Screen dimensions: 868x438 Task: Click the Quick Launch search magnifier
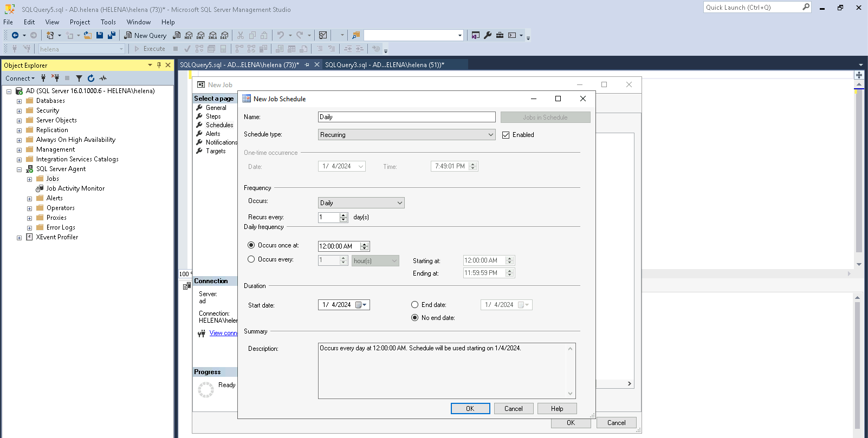[806, 7]
